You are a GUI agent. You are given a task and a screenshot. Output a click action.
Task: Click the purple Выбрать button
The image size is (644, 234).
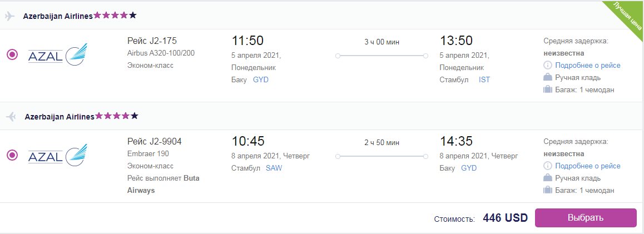[585, 217]
